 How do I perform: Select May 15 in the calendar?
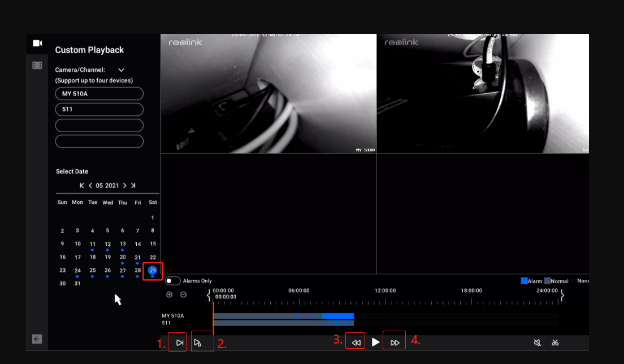[153, 244]
